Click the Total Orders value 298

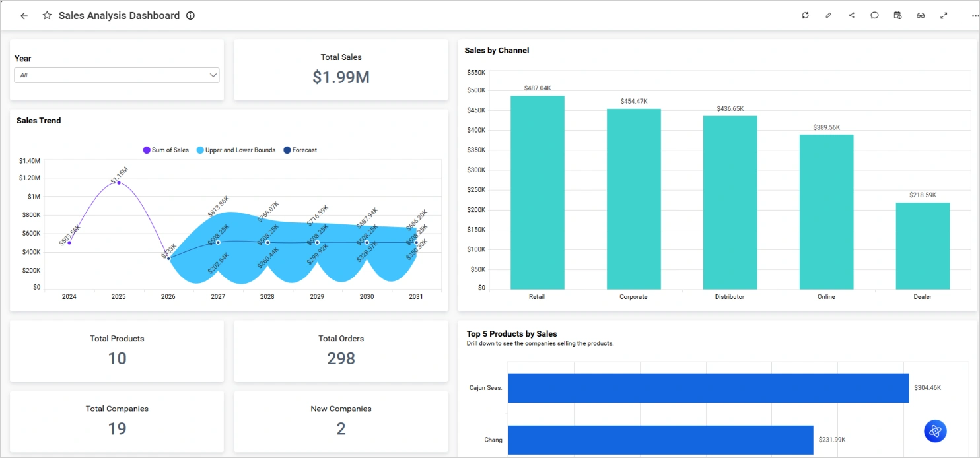(x=341, y=358)
